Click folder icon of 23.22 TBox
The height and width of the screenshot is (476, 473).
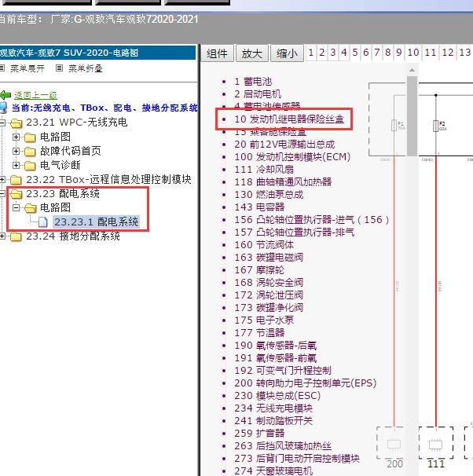16,180
